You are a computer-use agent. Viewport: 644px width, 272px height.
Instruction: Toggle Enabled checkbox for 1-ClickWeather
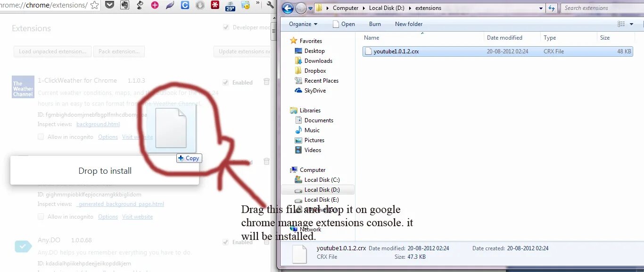point(226,82)
